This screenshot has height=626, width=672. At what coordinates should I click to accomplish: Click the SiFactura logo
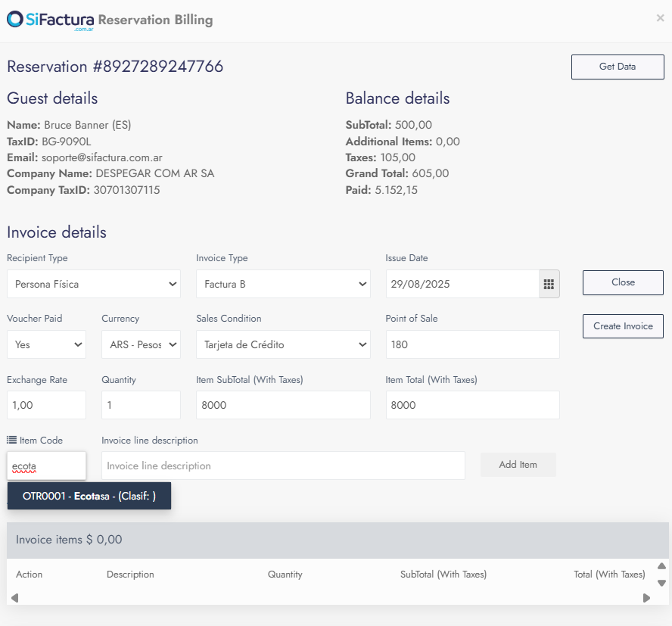[50, 20]
